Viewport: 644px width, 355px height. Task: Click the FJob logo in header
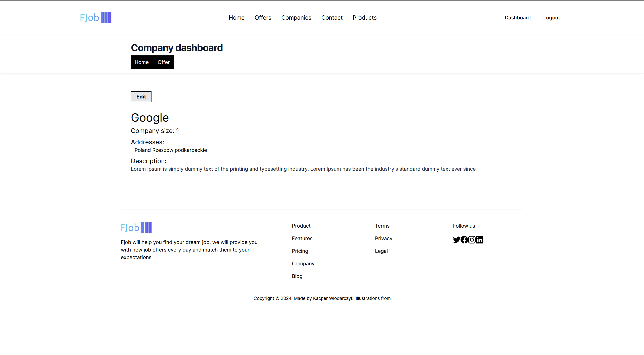click(96, 18)
